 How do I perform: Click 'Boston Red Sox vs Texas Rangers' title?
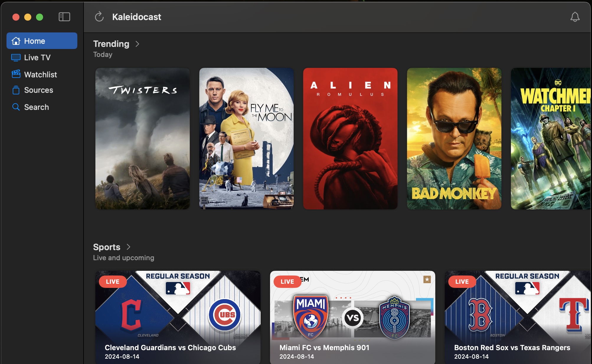pyautogui.click(x=512, y=347)
